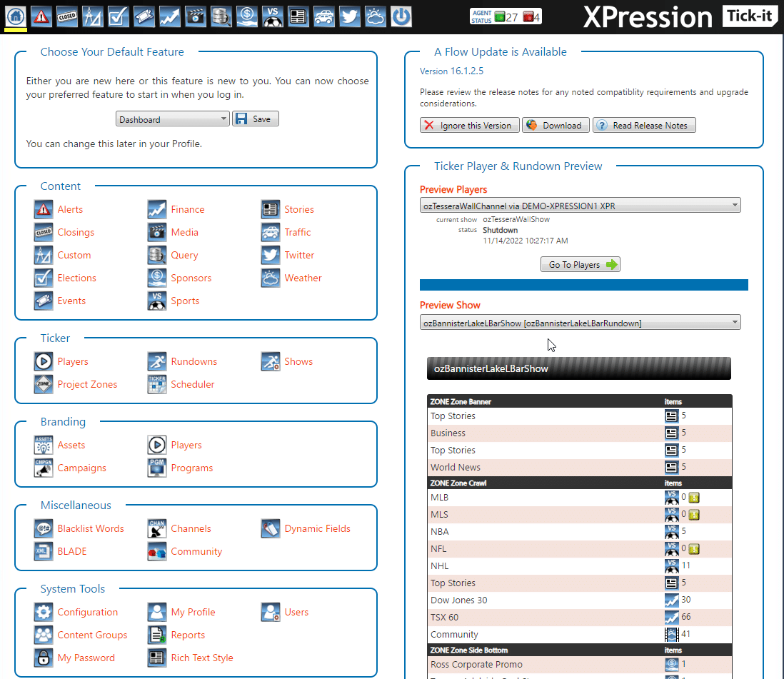The width and height of the screenshot is (784, 679).
Task: Open the Channels link
Action: (x=191, y=528)
